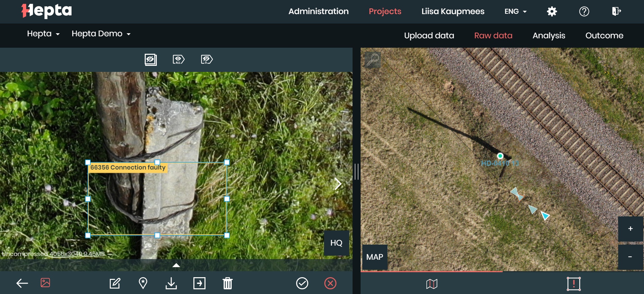Click the bright cyan camera direction marker
This screenshot has width=644, height=294.
point(545,216)
